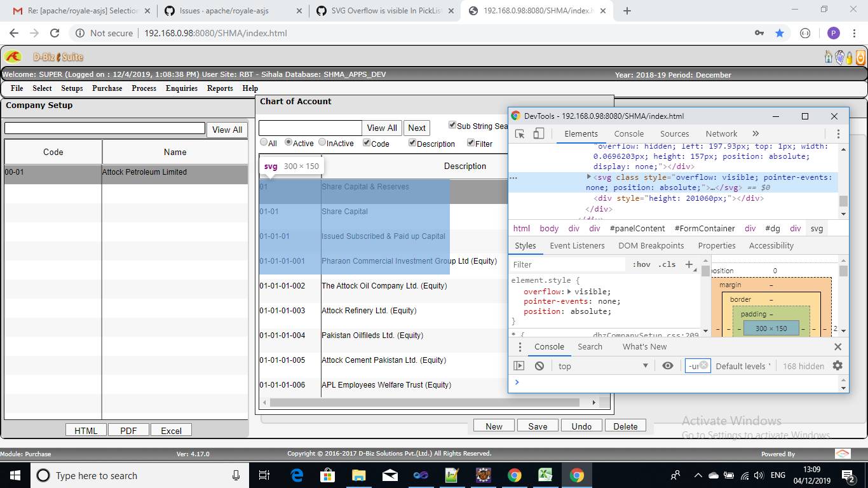Open the DevTools three-dot customize menu
The image size is (868, 488).
tap(838, 133)
